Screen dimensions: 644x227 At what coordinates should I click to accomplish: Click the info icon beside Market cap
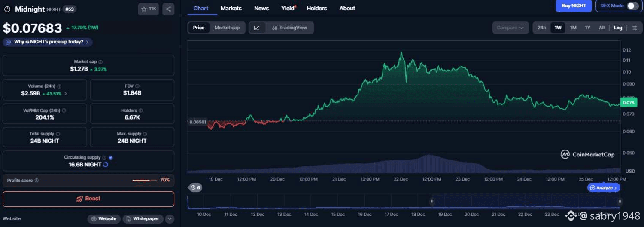pyautogui.click(x=100, y=62)
